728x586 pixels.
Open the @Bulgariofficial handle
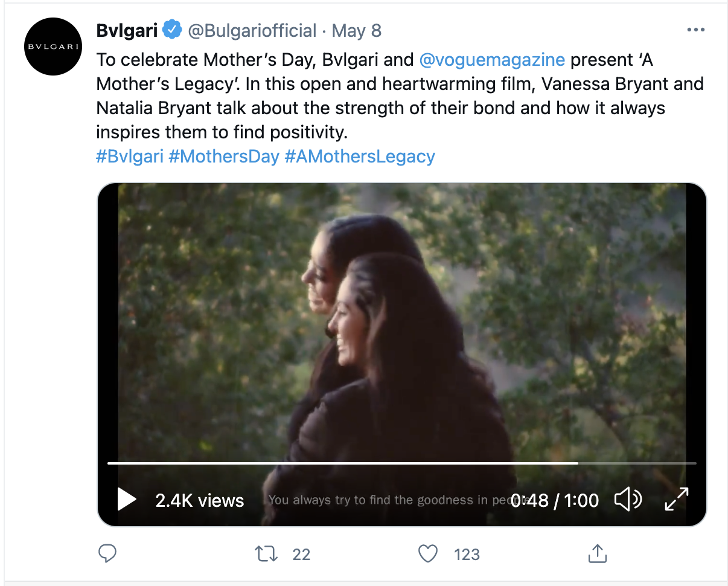(x=252, y=30)
